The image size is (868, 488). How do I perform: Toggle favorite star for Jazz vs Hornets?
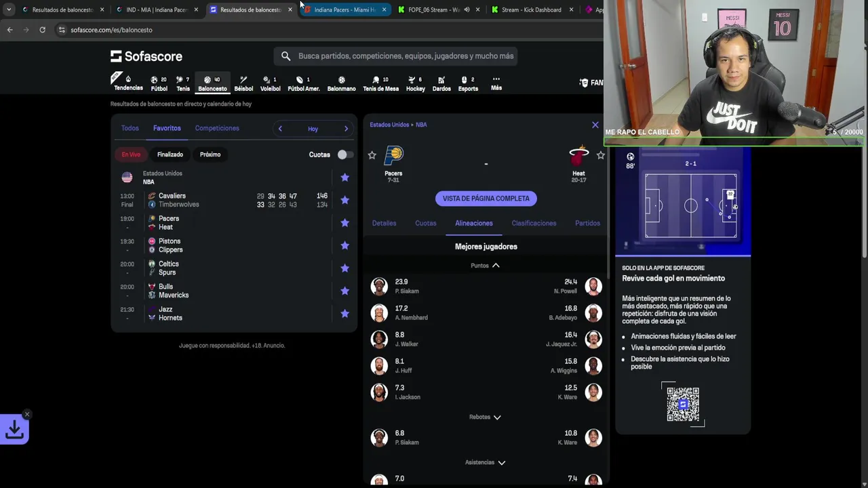click(x=344, y=314)
